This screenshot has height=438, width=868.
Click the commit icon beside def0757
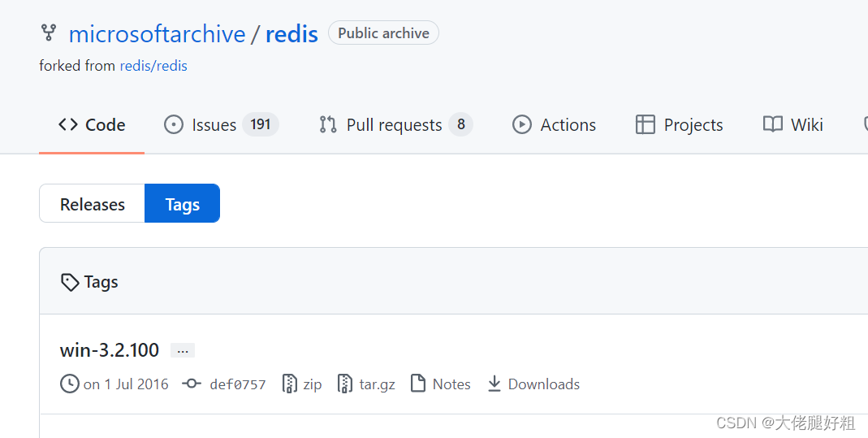(x=192, y=384)
